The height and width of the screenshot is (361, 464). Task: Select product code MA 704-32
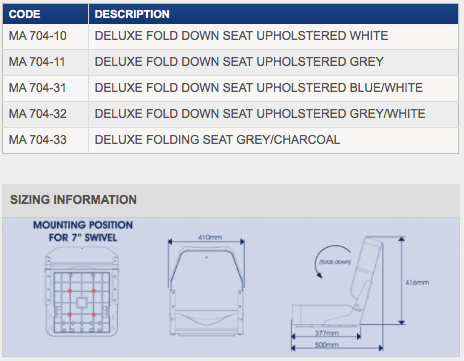pyautogui.click(x=38, y=114)
